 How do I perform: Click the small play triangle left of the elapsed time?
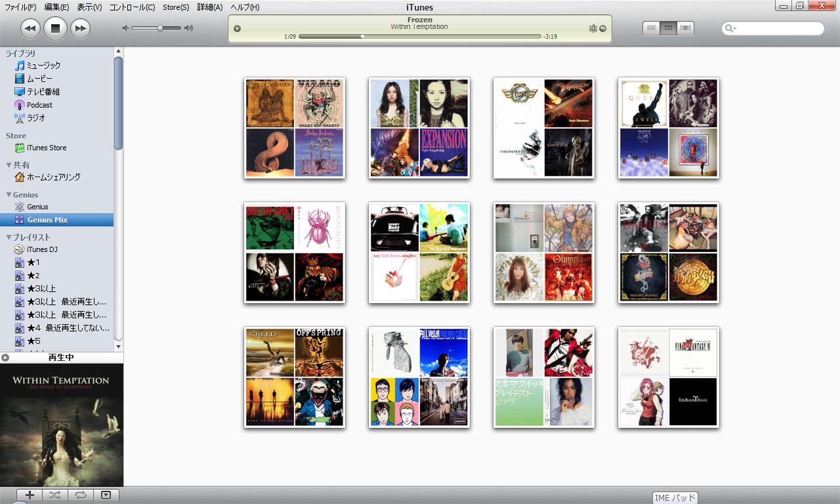pyautogui.click(x=237, y=28)
